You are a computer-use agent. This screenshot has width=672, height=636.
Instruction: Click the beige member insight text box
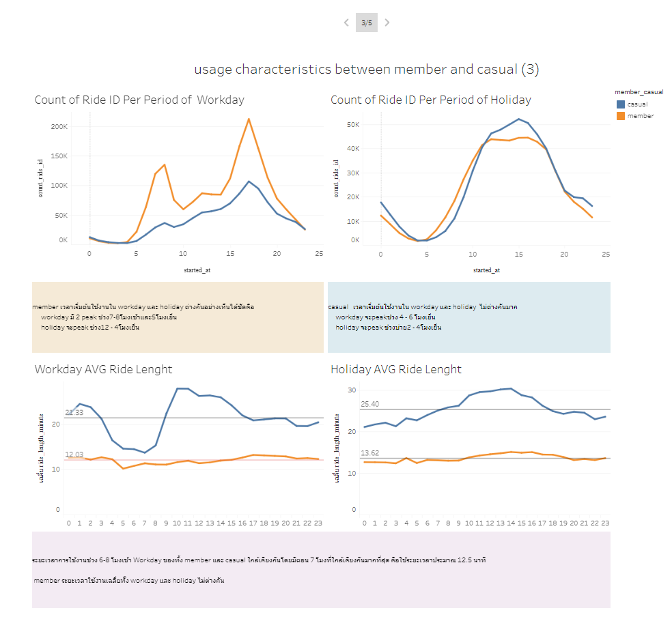point(177,317)
